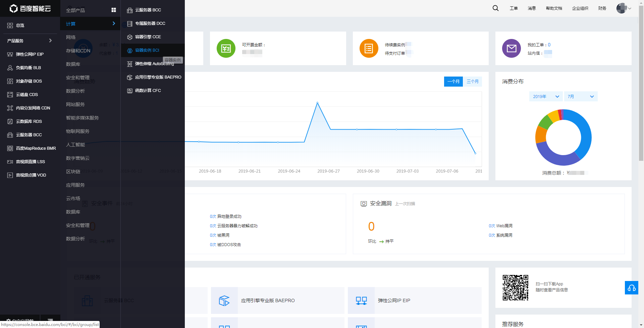Viewport: 644px width, 328px height.
Task: Click 0次 被DDOS攻击 entry
Action: pos(225,245)
